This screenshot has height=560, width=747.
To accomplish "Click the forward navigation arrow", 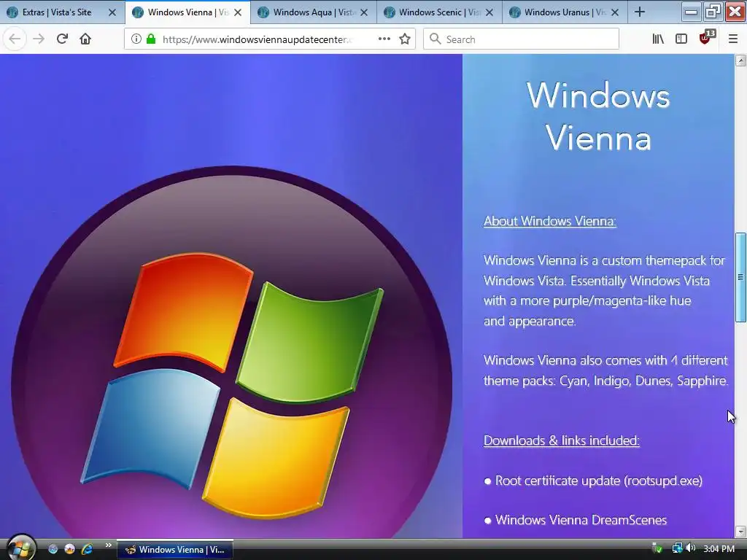I will coord(39,39).
